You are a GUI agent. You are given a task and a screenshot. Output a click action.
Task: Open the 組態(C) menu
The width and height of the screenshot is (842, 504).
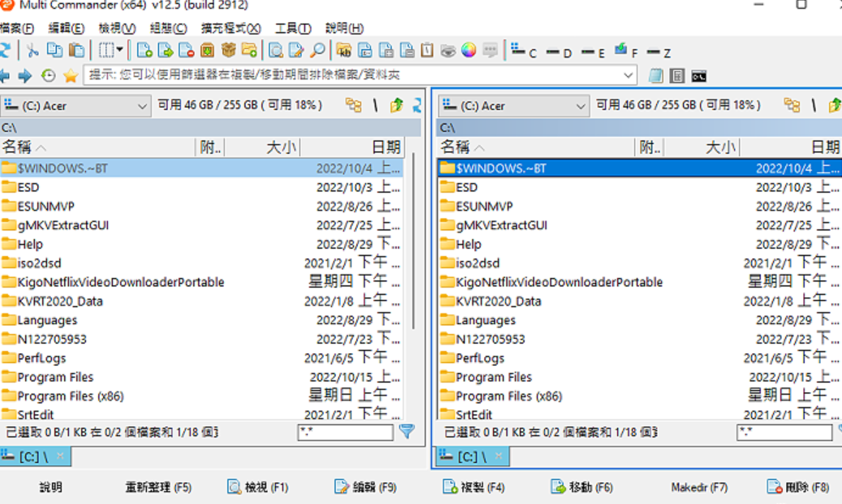tap(168, 28)
